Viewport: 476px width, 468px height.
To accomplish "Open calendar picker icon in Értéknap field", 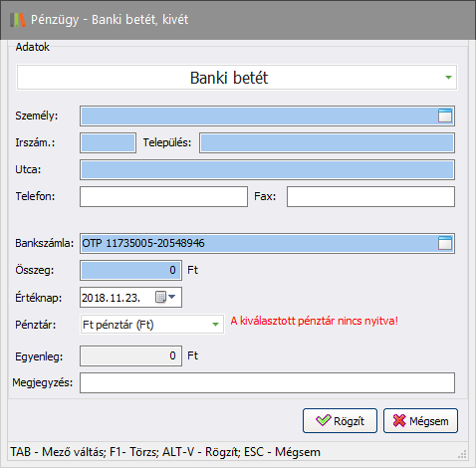I will (x=160, y=297).
